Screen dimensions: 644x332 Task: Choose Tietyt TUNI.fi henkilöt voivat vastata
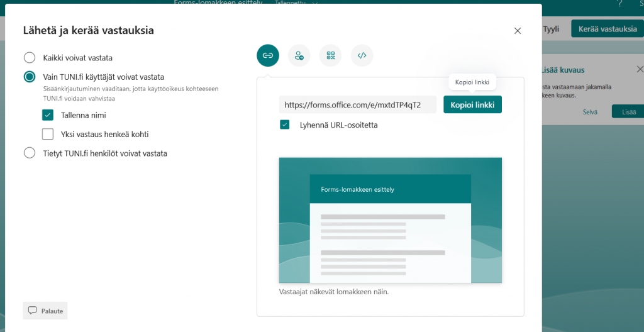(x=30, y=153)
